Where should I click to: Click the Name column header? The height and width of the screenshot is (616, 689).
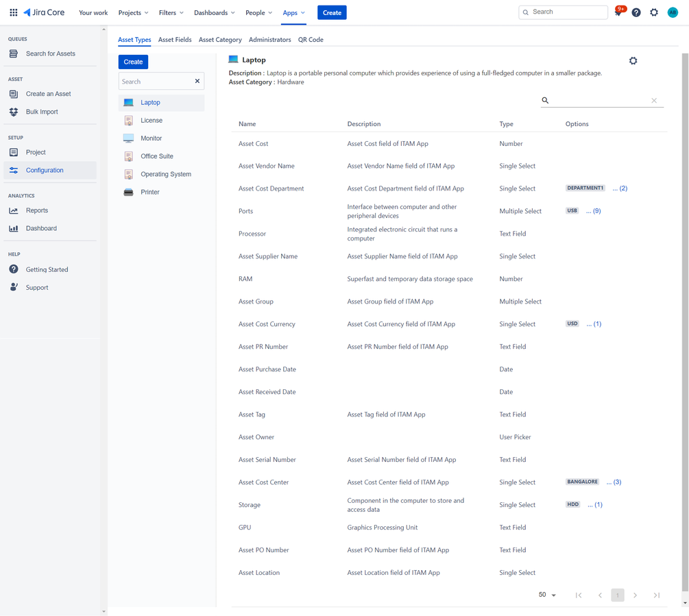(247, 124)
